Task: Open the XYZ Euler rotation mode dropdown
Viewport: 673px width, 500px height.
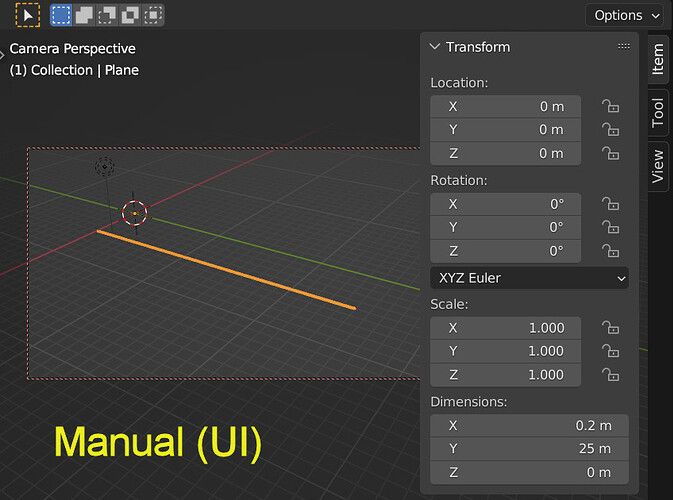Action: coord(529,278)
